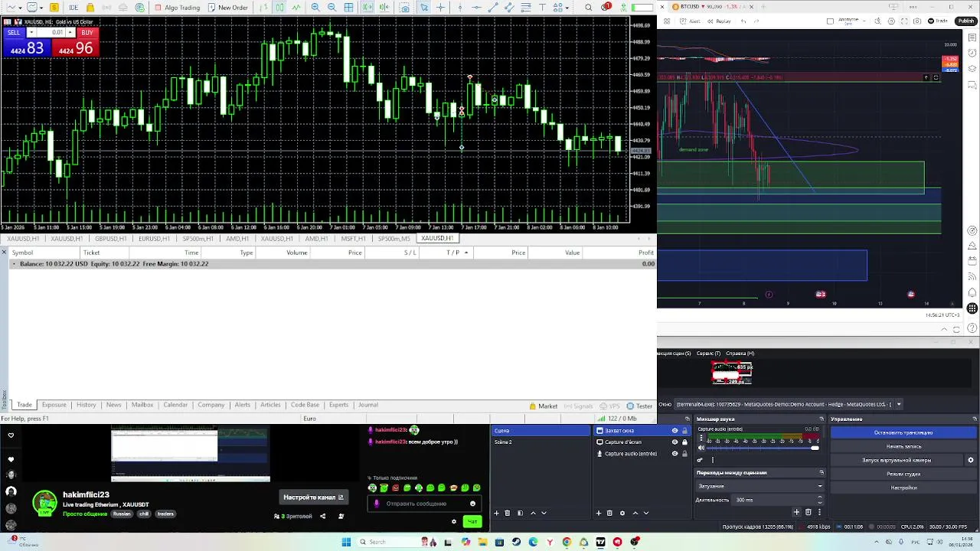
Task: Open OBS source properties gear icon
Action: coord(622,513)
